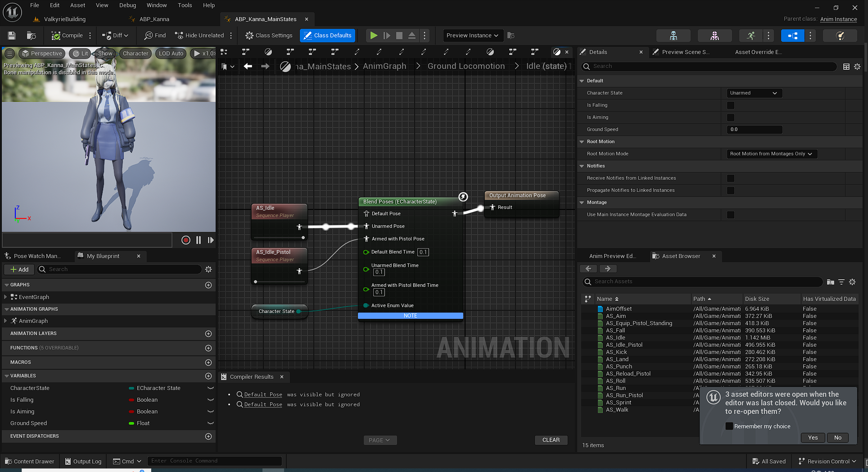Collapse the Montage section
The image size is (868, 472).
(x=582, y=203)
